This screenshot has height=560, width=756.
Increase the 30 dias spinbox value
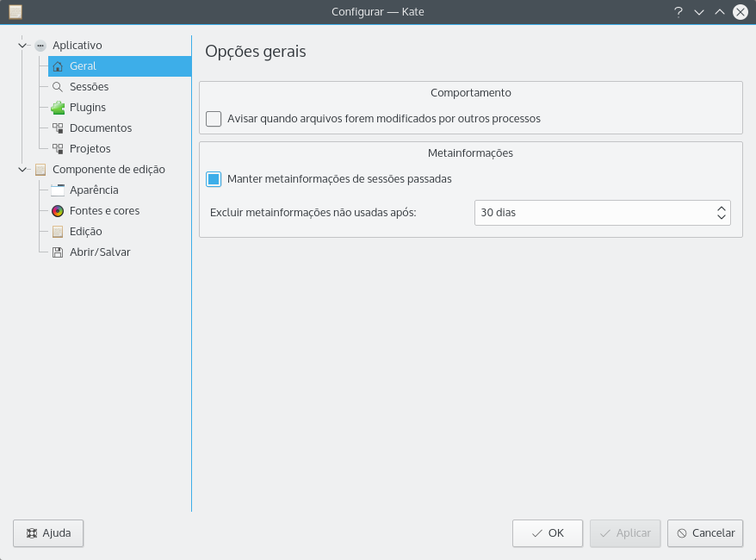pos(721,208)
